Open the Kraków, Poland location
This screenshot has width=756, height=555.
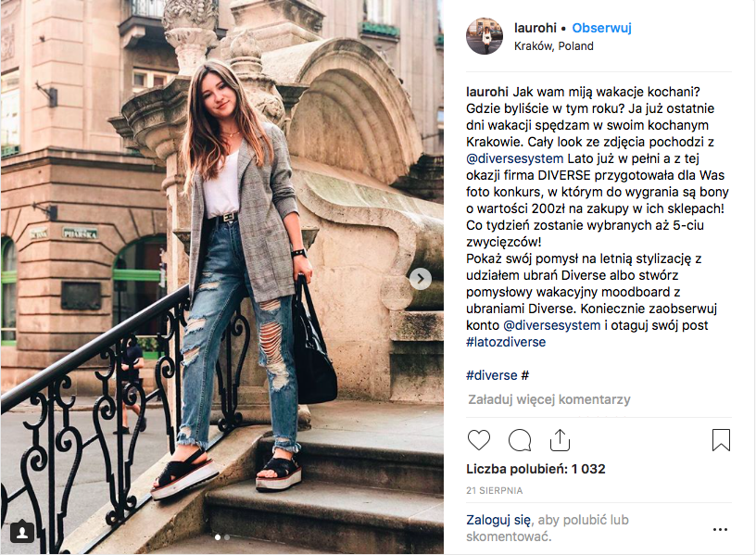[x=554, y=46]
